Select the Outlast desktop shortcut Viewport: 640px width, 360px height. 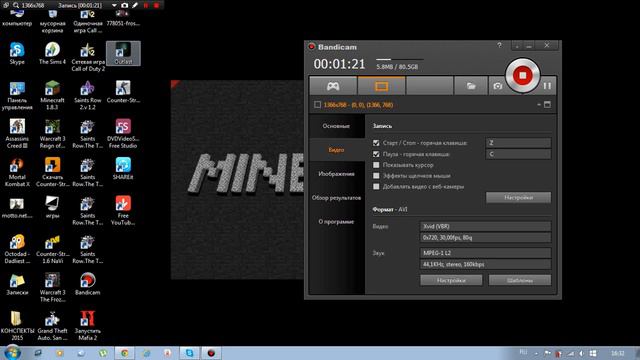tap(123, 53)
